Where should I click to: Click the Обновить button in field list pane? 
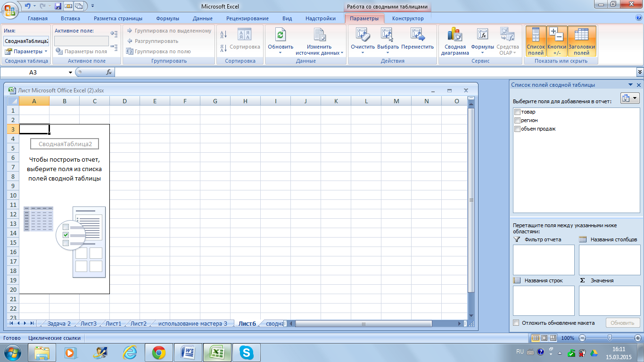(622, 323)
